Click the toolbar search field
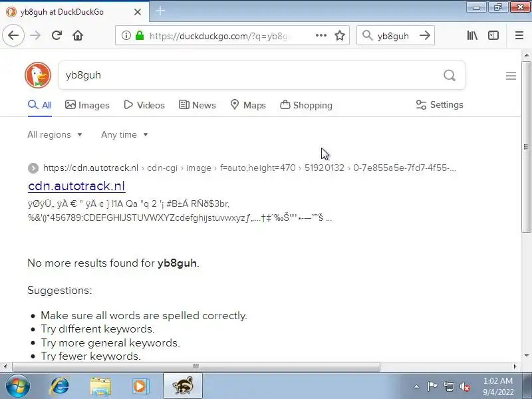This screenshot has height=399, width=532. 395,36
